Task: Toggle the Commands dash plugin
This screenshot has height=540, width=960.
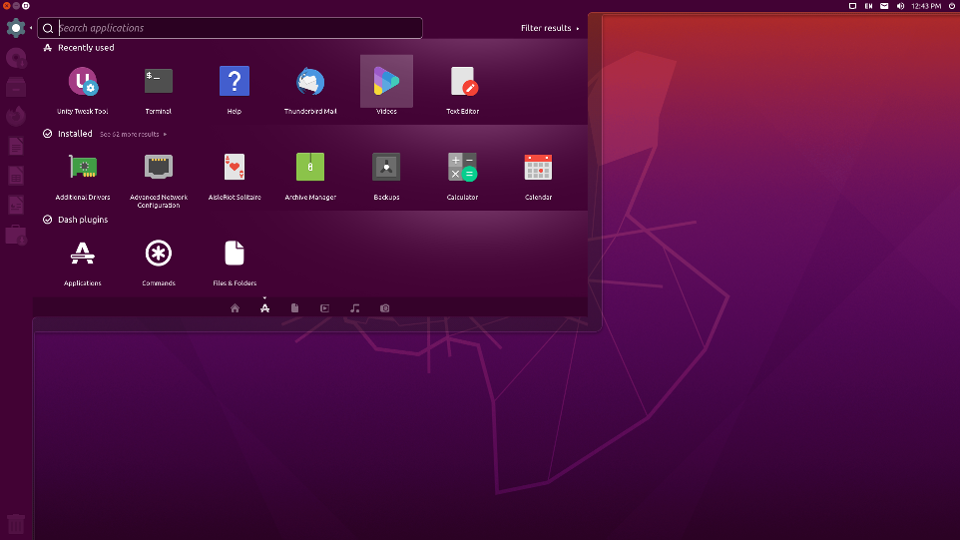Action: tap(159, 262)
